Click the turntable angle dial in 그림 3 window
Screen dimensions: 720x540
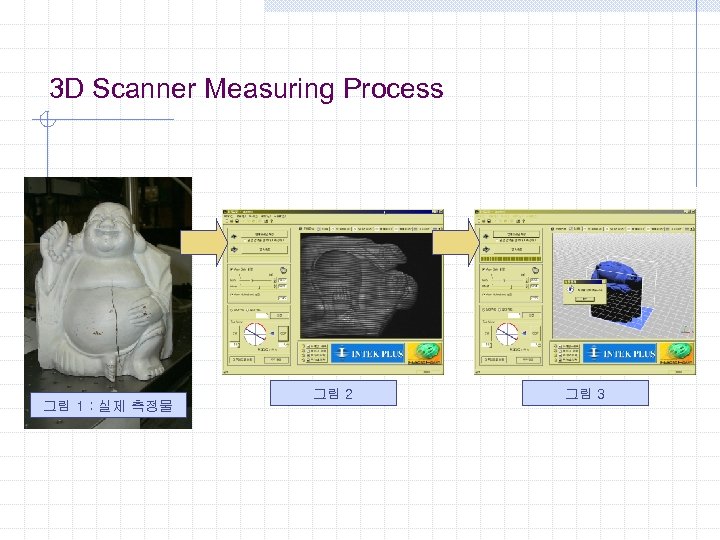pyautogui.click(x=507, y=334)
